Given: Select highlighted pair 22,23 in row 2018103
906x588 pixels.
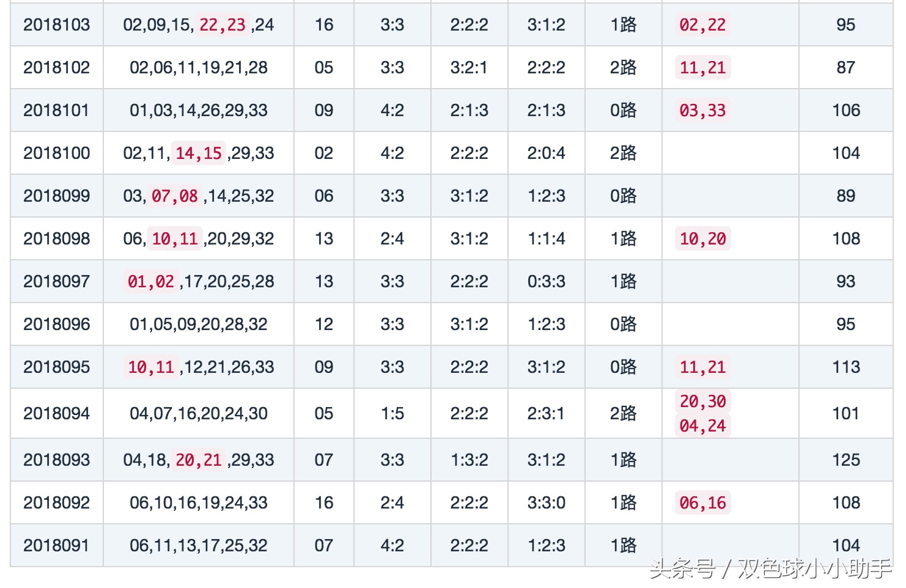Looking at the screenshot, I should coord(222,25).
